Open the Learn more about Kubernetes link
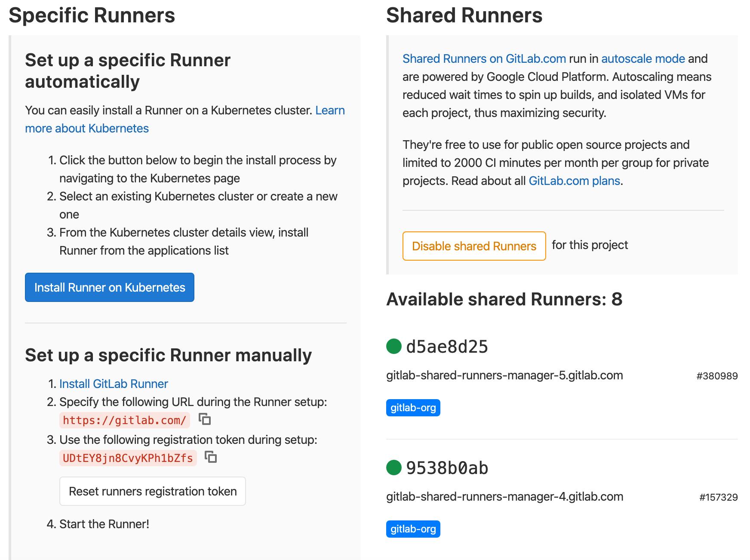Image resolution: width=750 pixels, height=560 pixels. (x=86, y=128)
